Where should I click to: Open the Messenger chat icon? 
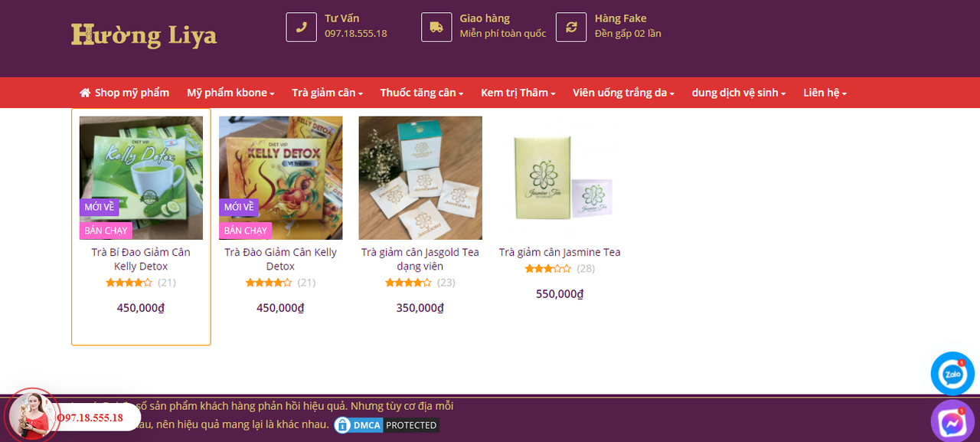(x=952, y=422)
